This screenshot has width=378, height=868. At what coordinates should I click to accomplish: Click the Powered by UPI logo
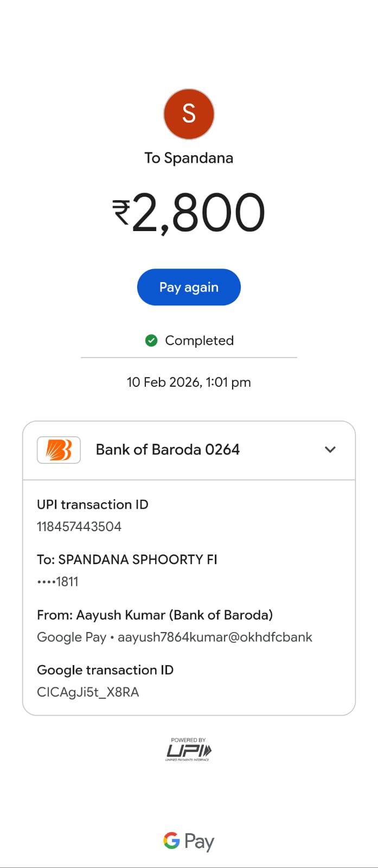189,750
